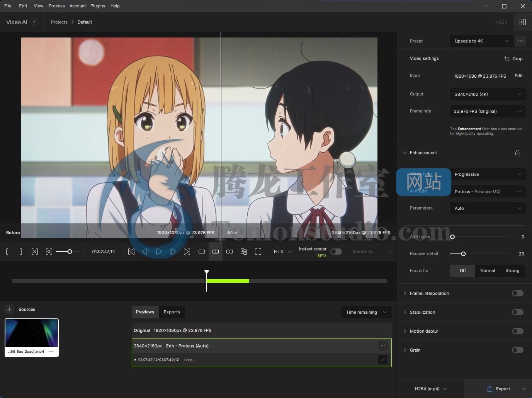Set Focus fix to Normal
Screen dimensions: 532x398
[488, 270]
